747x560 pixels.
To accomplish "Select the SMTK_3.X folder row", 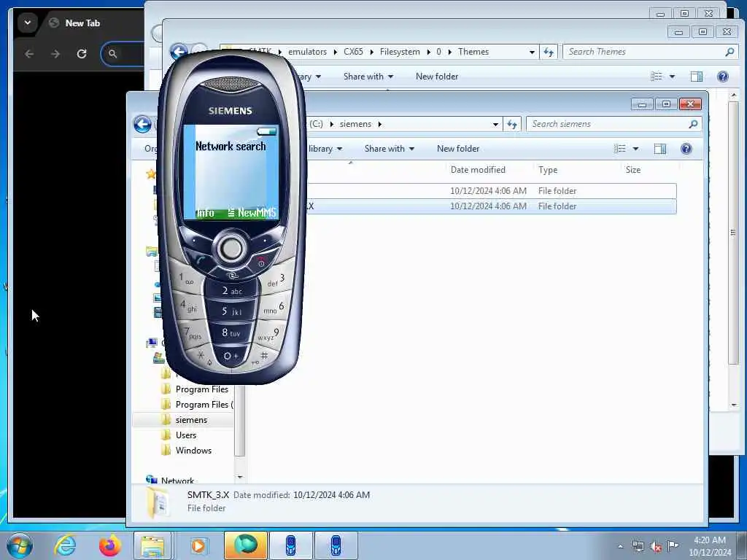I will pyautogui.click(x=491, y=206).
